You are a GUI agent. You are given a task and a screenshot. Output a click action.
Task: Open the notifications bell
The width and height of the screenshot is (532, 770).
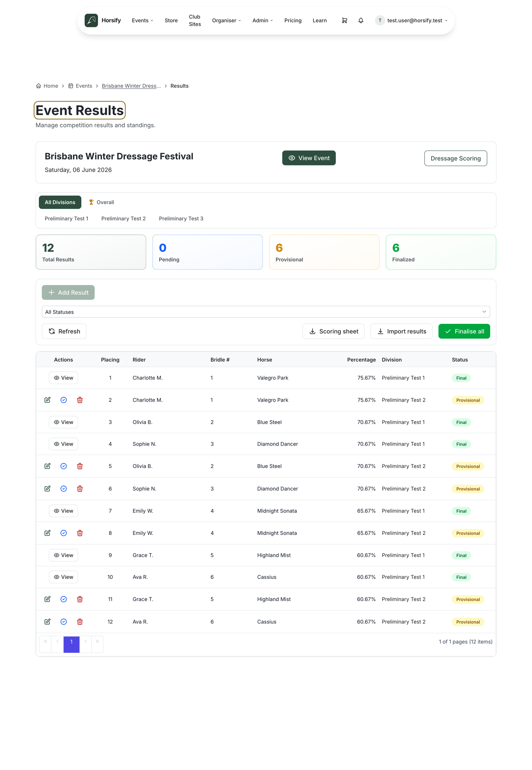pos(361,20)
